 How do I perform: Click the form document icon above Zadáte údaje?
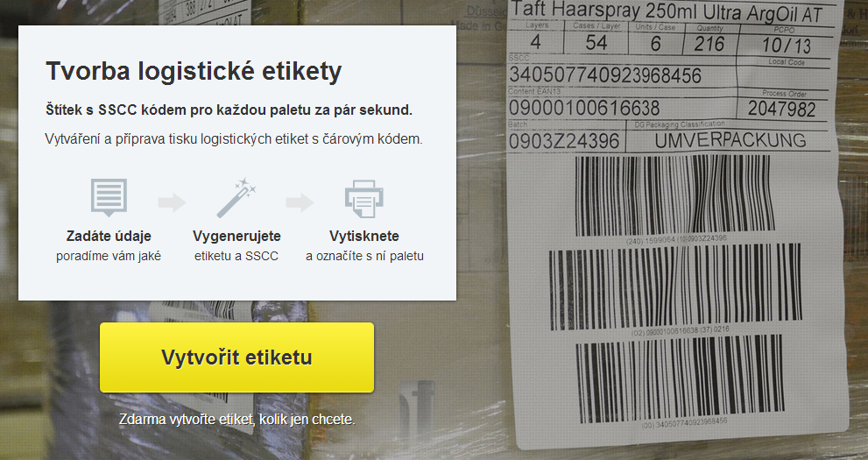(x=109, y=198)
